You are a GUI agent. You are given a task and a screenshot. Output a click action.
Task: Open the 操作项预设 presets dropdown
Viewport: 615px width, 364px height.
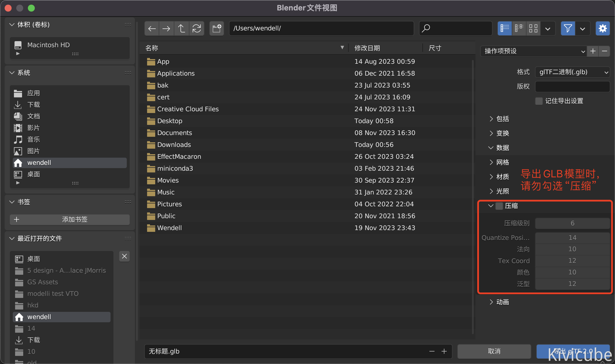[x=533, y=51]
